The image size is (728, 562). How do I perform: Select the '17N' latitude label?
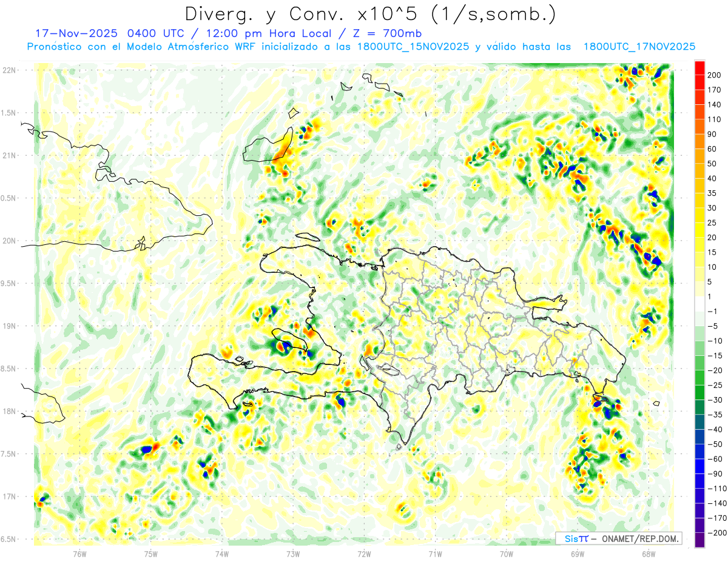[x=10, y=497]
